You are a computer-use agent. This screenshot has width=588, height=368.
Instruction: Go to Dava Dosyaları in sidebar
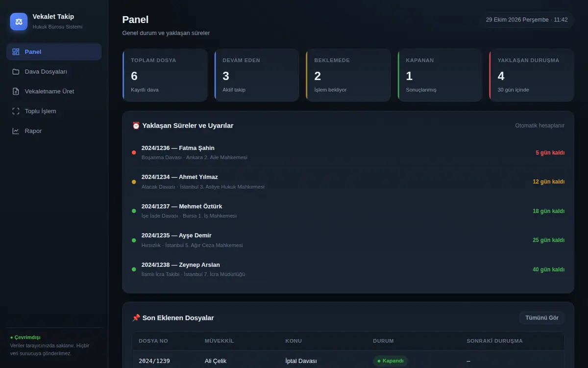(54, 72)
